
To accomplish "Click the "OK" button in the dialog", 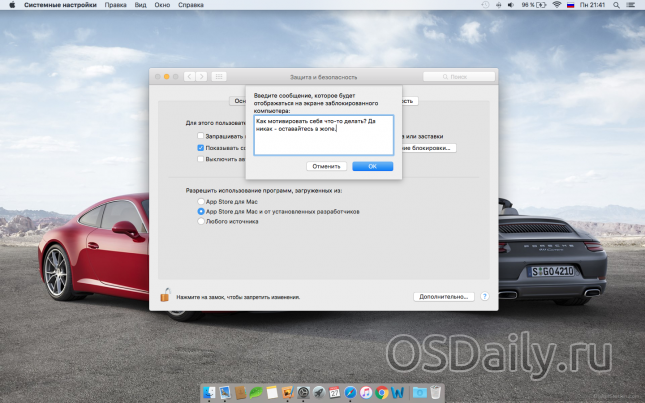I will (372, 166).
